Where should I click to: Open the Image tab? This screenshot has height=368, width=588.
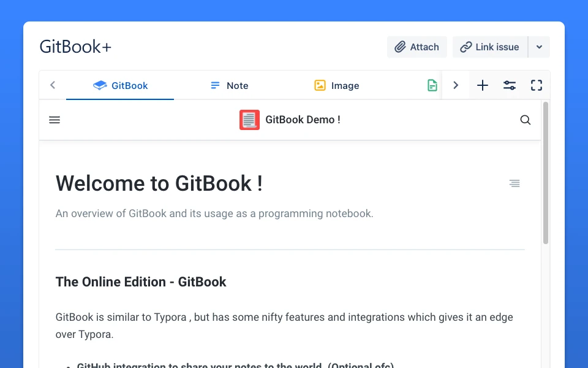[336, 86]
